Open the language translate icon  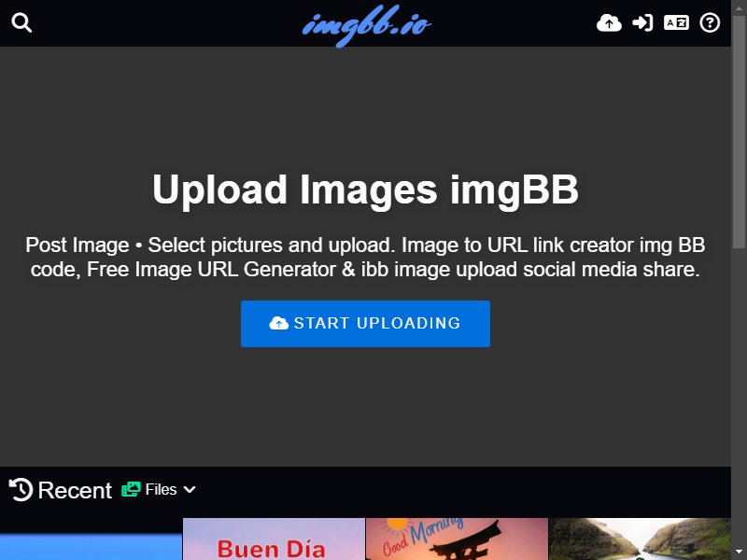click(676, 22)
